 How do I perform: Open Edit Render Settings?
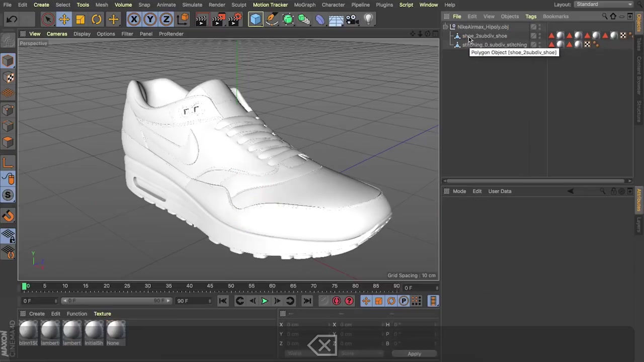pyautogui.click(x=234, y=19)
